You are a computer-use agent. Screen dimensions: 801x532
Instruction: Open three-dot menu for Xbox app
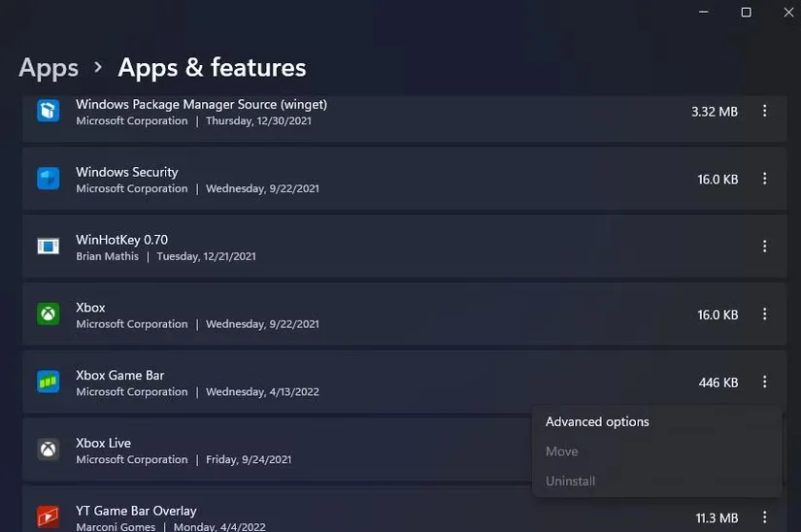pos(765,315)
